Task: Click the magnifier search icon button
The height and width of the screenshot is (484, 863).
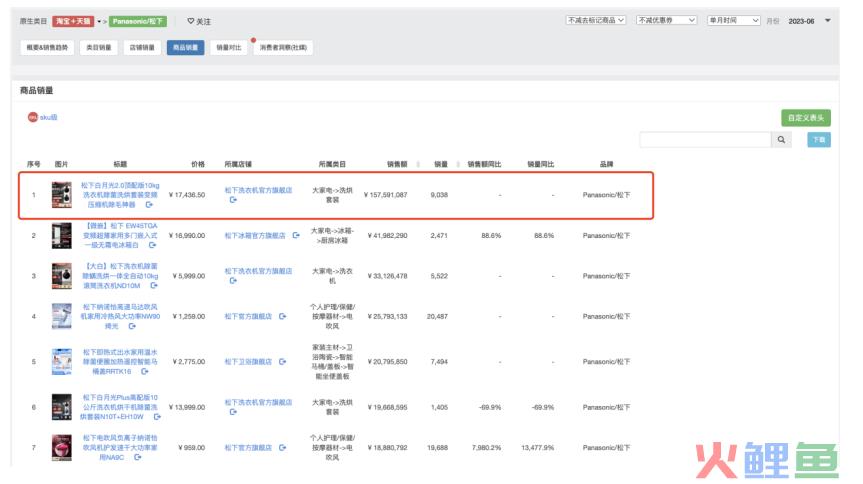Action: (x=781, y=140)
